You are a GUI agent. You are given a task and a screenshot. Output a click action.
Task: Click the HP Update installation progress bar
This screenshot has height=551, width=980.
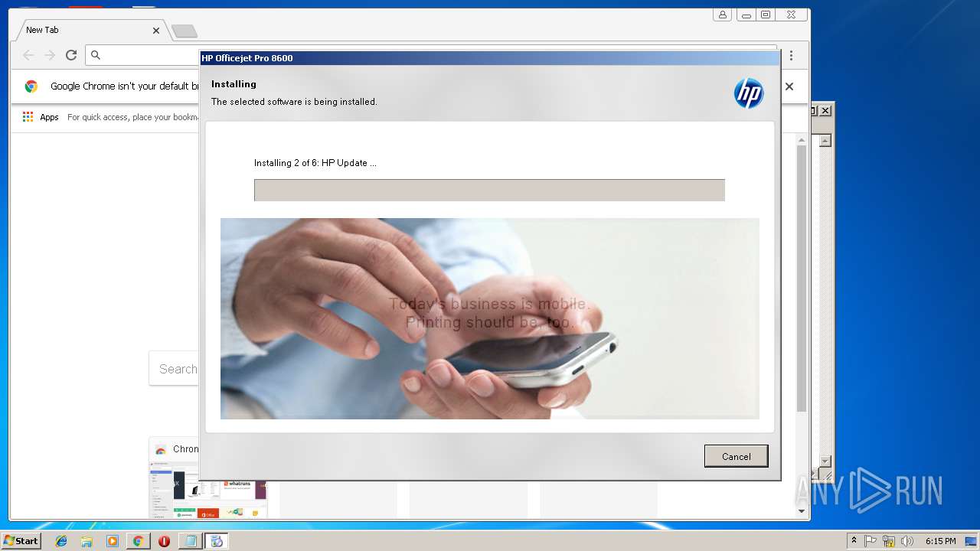489,191
